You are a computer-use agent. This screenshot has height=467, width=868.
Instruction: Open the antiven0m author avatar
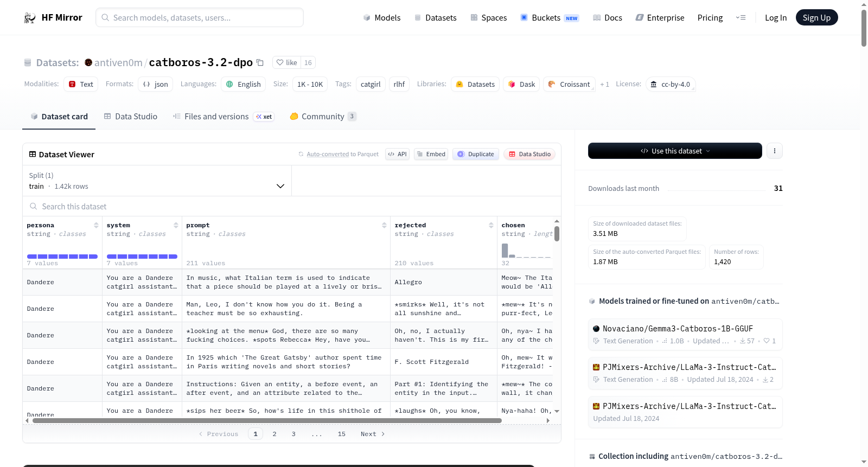tap(88, 63)
